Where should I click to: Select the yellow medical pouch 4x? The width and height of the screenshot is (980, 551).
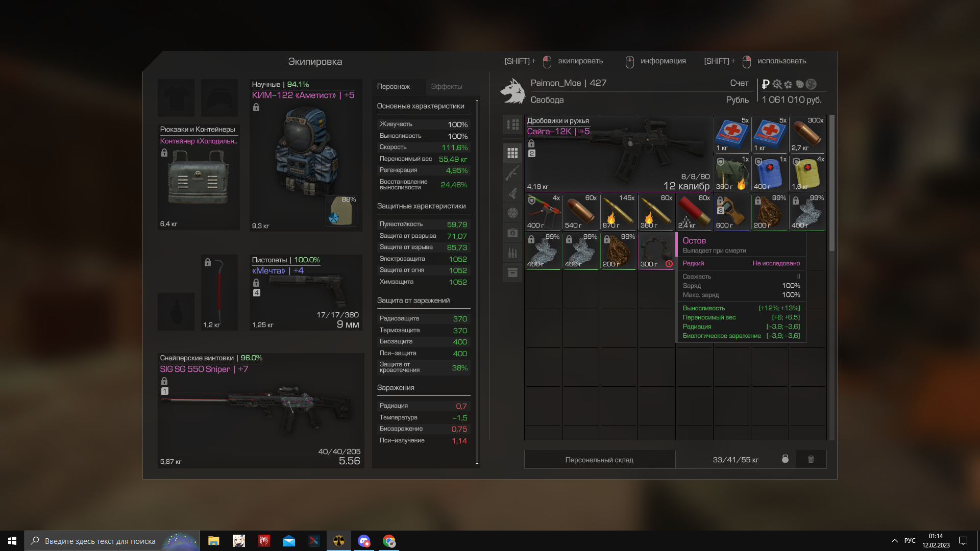[x=807, y=173]
